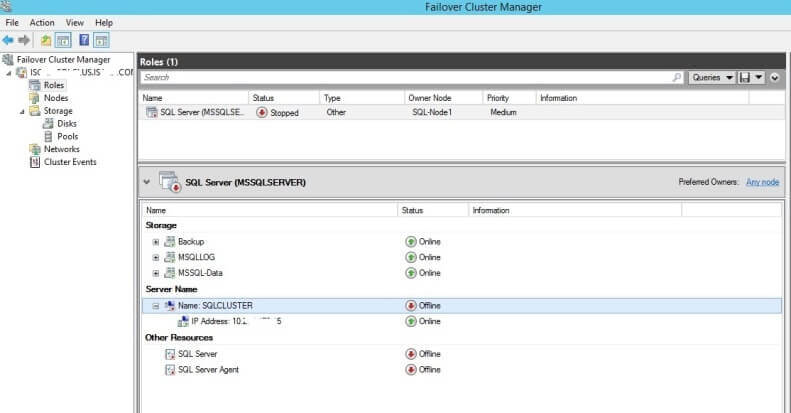This screenshot has height=413, width=791.
Task: Click the red Stopped status icon
Action: 262,113
